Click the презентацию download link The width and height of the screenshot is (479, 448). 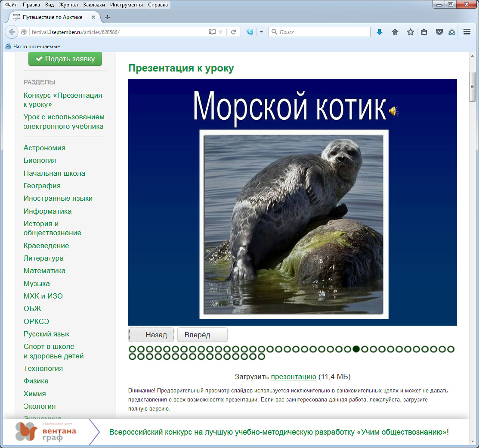tap(294, 376)
